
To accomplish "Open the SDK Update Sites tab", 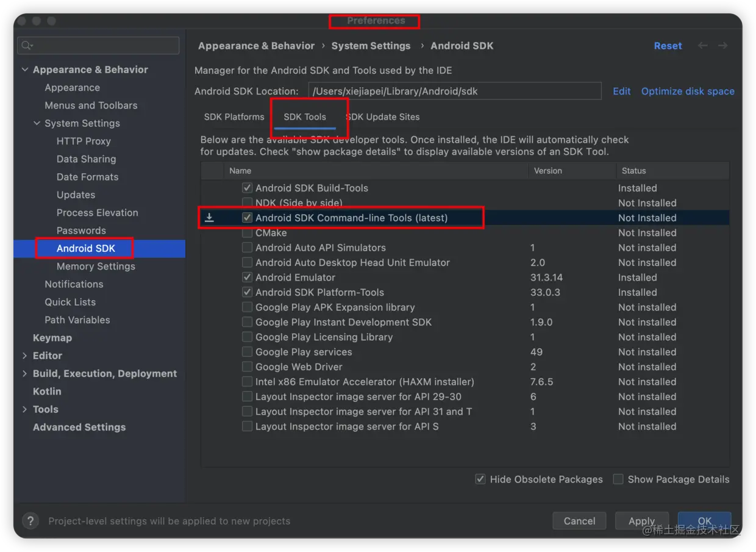I will (x=382, y=116).
